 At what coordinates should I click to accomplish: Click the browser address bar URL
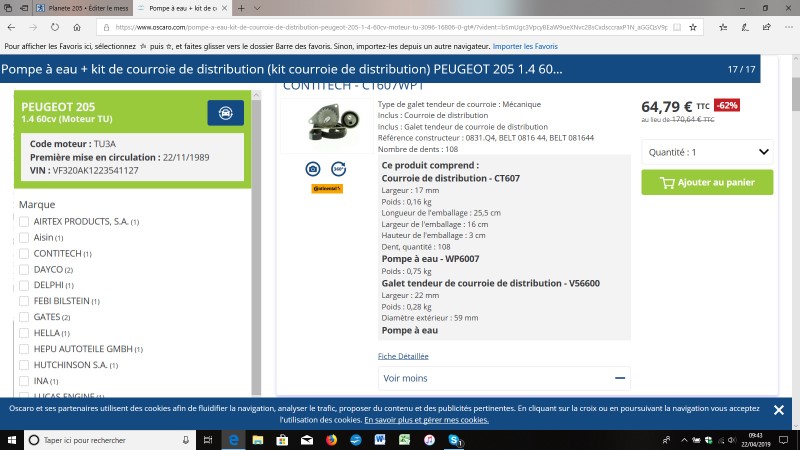point(391,27)
